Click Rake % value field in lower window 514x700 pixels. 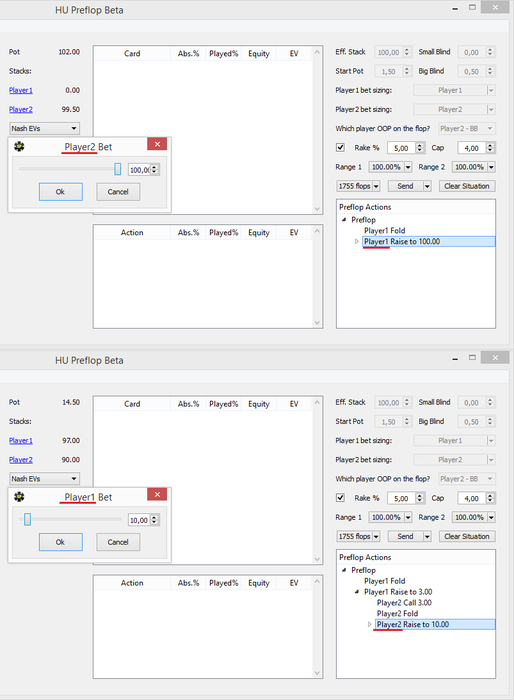click(401, 498)
